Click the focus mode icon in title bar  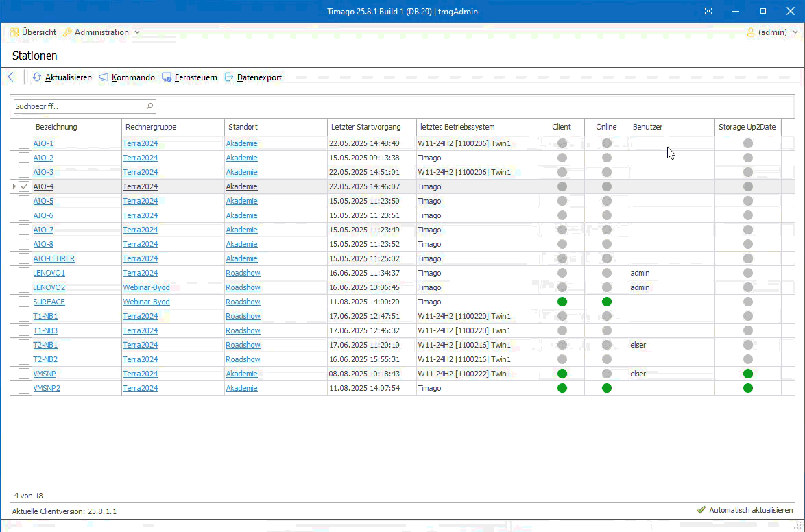click(708, 11)
